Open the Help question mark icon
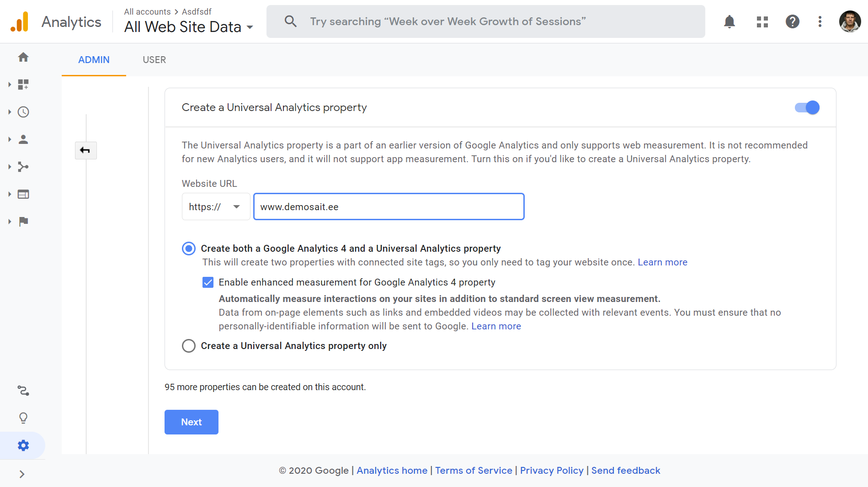This screenshot has width=868, height=487. pyautogui.click(x=792, y=21)
